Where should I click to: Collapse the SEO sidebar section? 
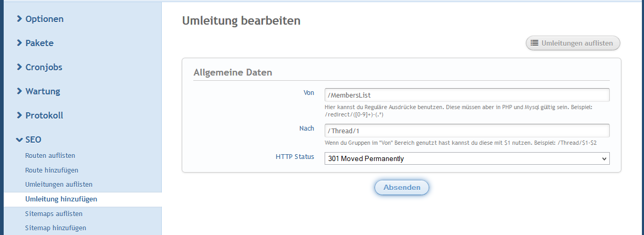(33, 140)
